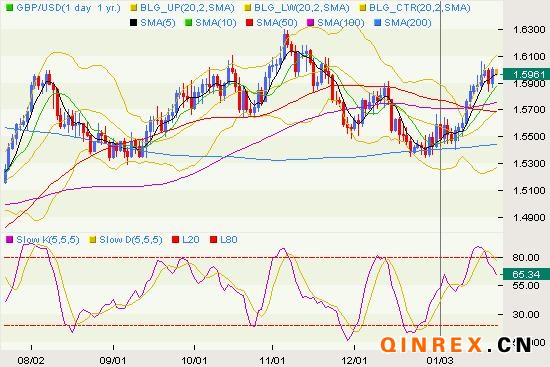Screen dimensions: 550x367
Task: Select the SMA(100) legend label
Action: coord(341,23)
